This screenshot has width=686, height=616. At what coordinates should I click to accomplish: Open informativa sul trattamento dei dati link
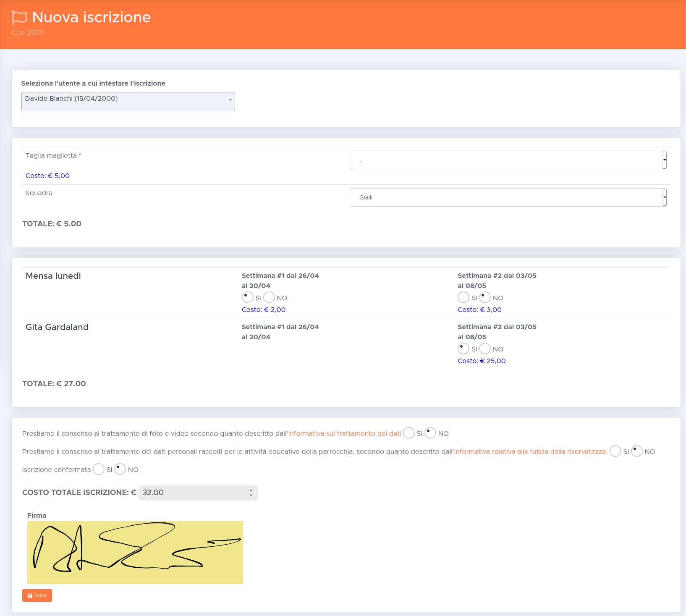point(345,434)
